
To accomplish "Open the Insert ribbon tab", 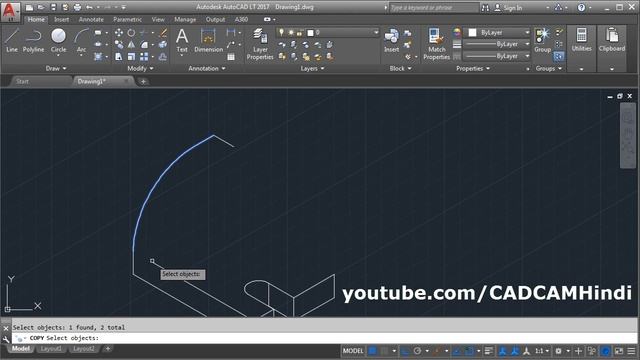I will (x=62, y=19).
